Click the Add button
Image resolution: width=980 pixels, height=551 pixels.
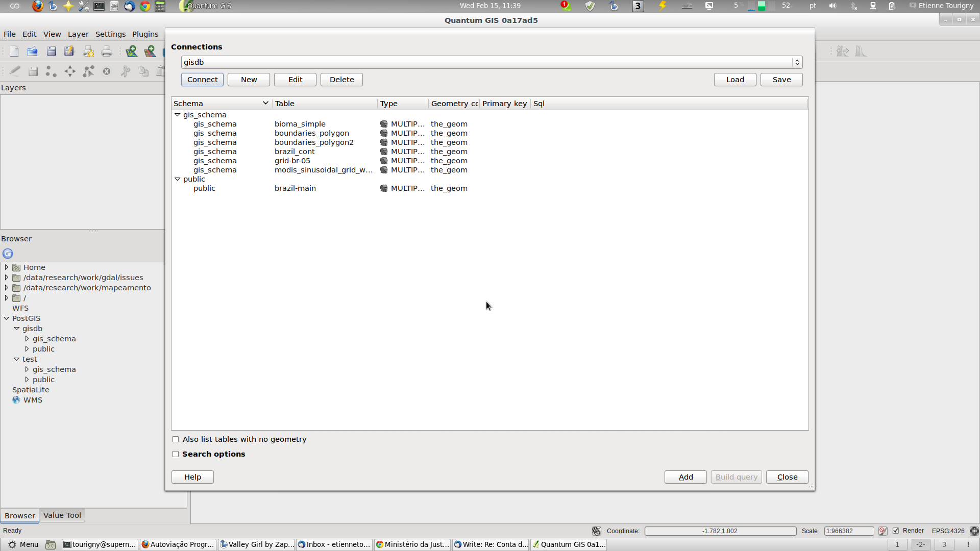(685, 477)
